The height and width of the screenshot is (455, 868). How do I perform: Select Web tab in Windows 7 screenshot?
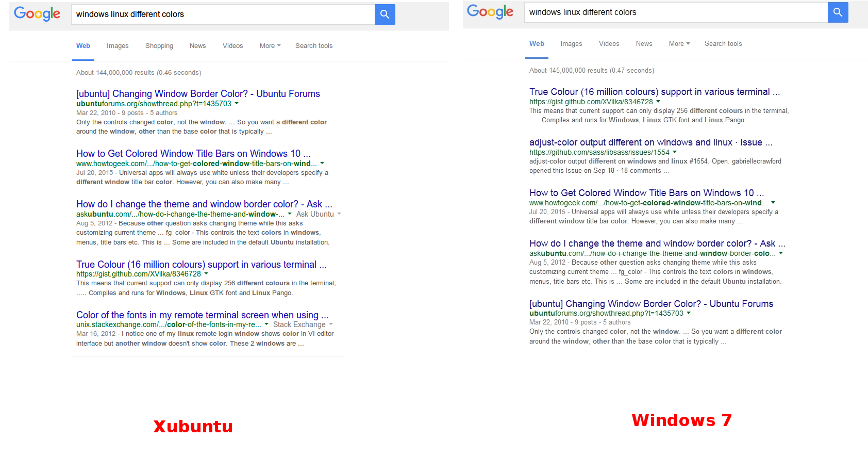[537, 44]
